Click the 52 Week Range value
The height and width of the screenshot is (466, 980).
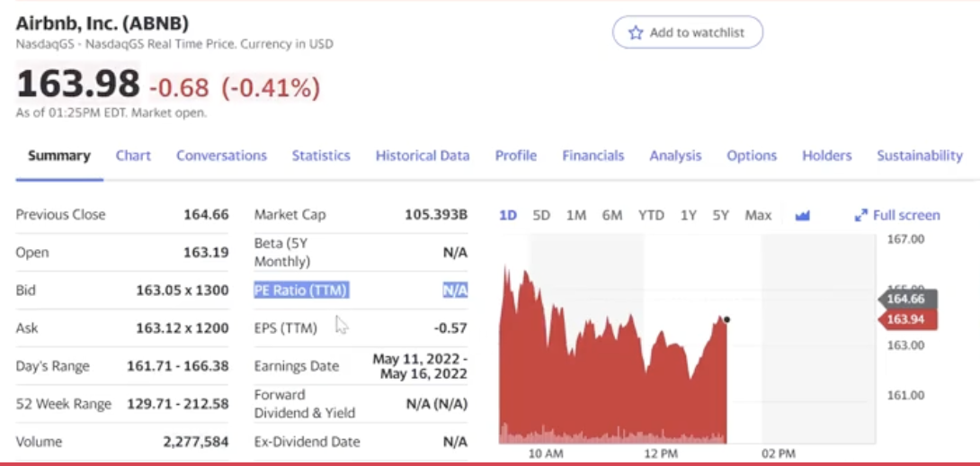(x=178, y=404)
